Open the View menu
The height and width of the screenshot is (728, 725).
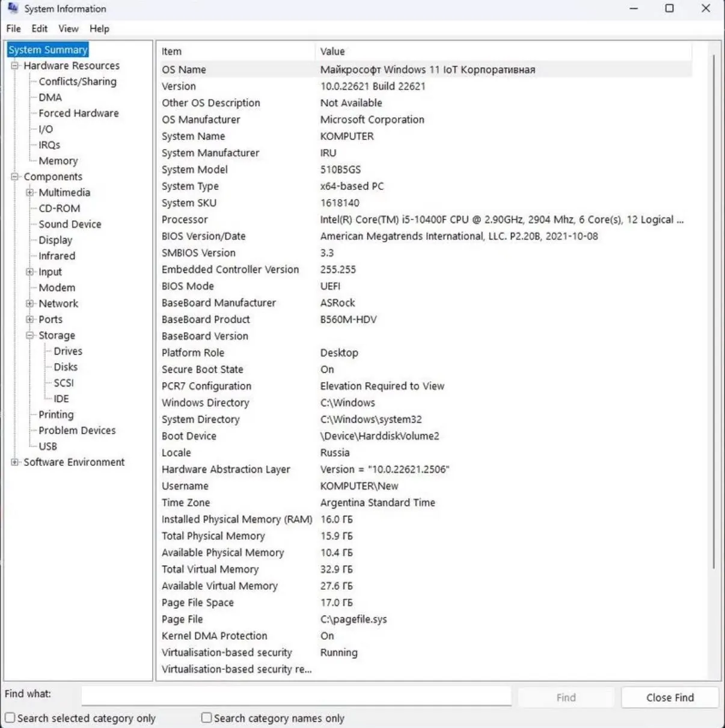pos(69,28)
